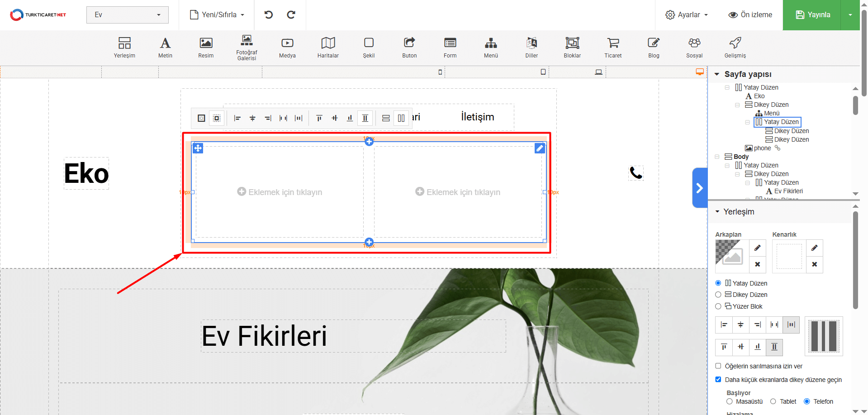868x415 pixels.
Task: Click the phone icon in header
Action: pyautogui.click(x=636, y=173)
